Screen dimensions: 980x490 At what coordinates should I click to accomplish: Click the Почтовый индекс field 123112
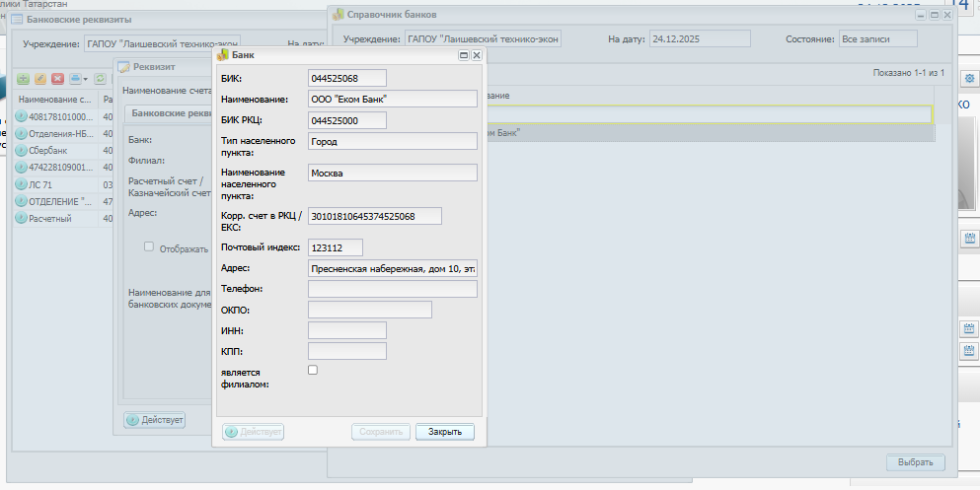pos(336,247)
